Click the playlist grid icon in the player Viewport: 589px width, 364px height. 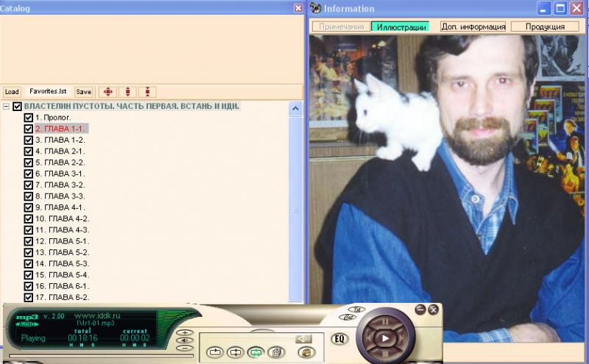(x=276, y=352)
